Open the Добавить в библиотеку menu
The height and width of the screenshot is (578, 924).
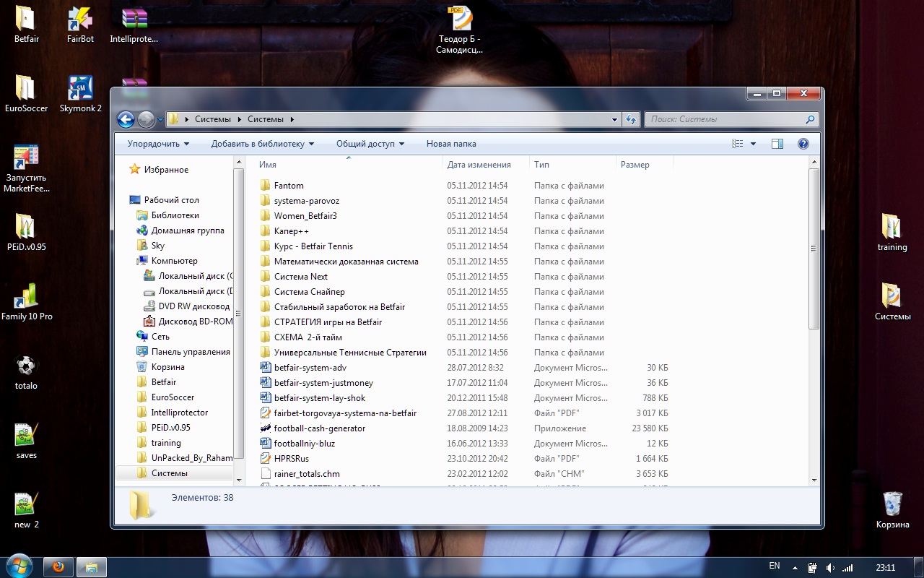[263, 144]
